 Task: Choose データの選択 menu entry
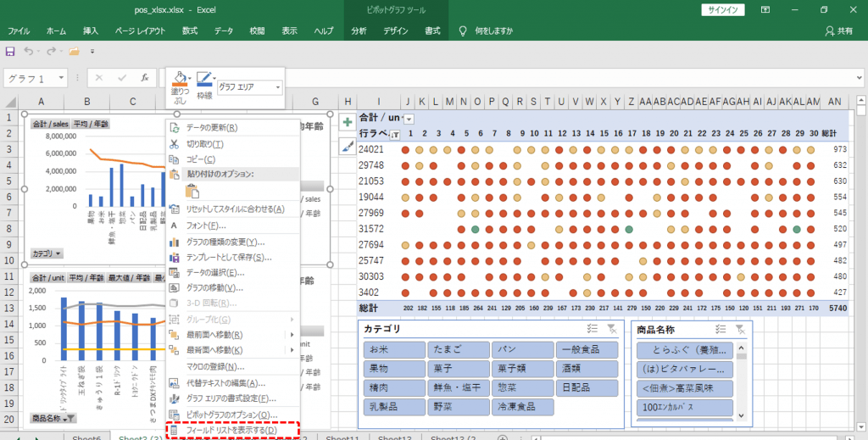click(232, 273)
